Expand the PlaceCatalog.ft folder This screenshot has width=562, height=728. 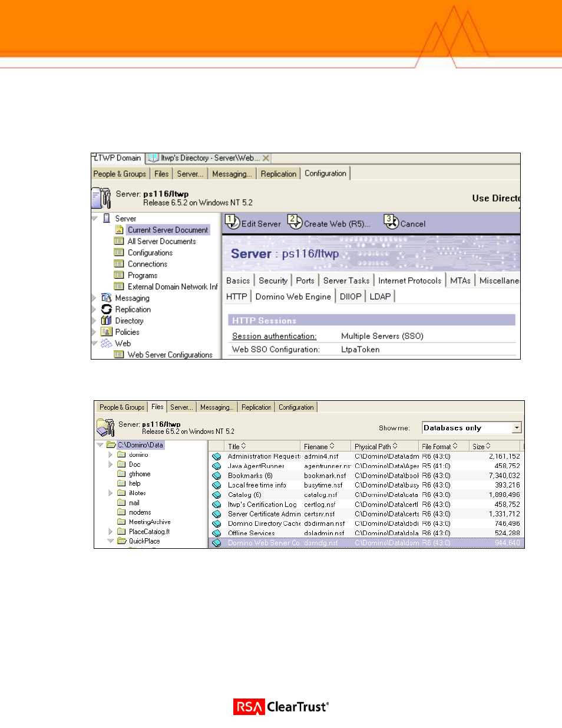coord(110,531)
